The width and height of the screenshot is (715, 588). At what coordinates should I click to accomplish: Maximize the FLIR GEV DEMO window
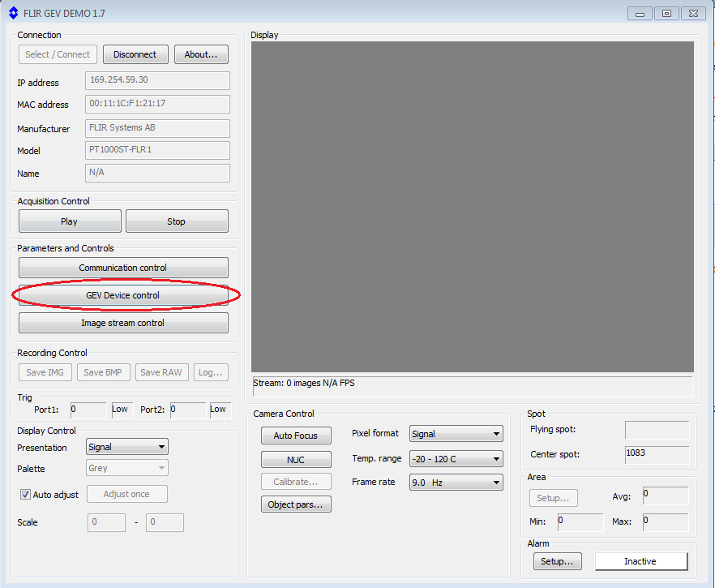coord(666,14)
